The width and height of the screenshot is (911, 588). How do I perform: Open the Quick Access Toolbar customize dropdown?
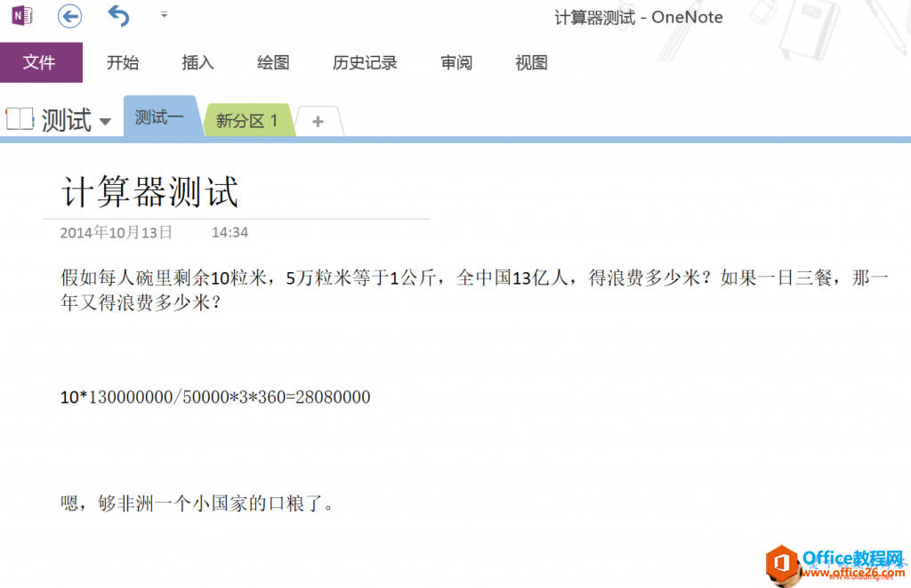[x=165, y=15]
